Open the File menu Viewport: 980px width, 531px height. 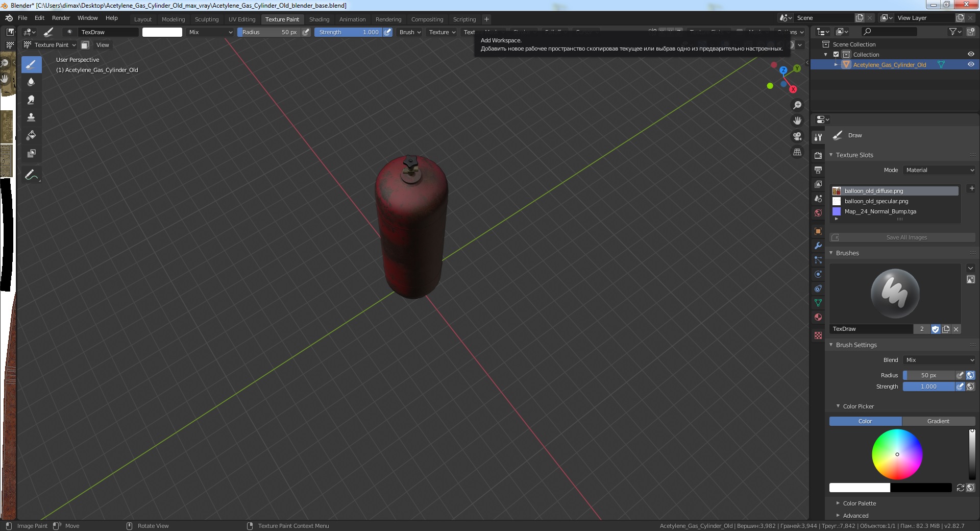point(22,18)
